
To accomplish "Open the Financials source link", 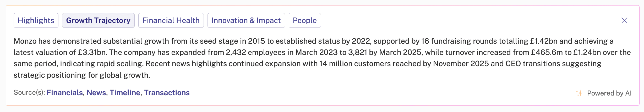I will coord(65,93).
